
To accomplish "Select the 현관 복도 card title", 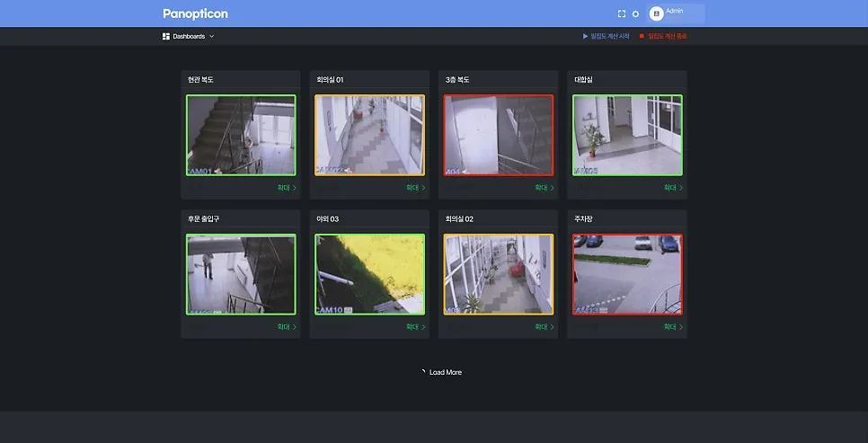I will coord(200,80).
